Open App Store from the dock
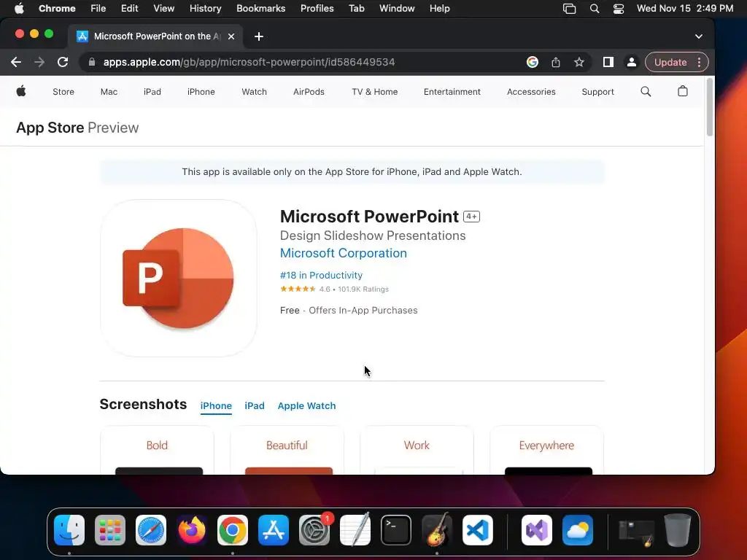This screenshot has height=560, width=747. (x=274, y=530)
